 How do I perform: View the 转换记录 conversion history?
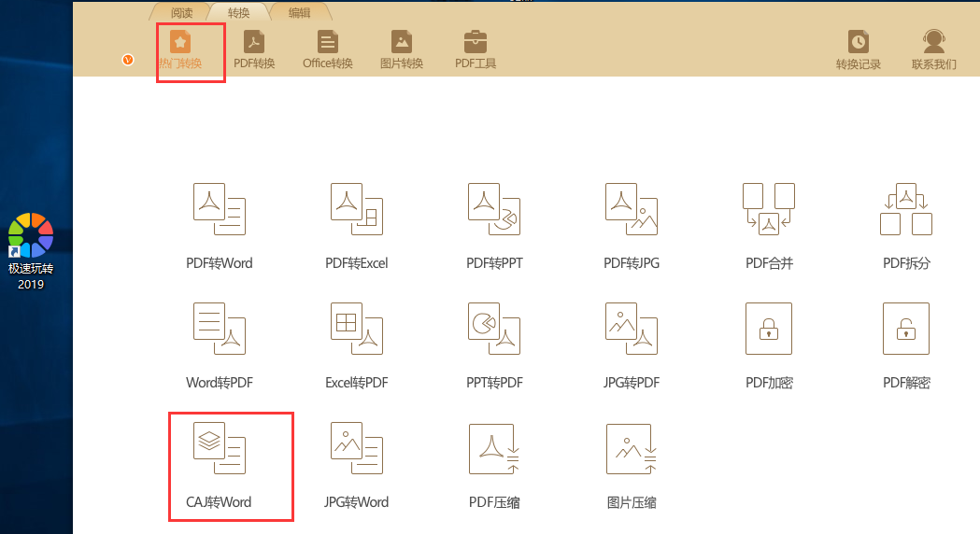click(859, 49)
